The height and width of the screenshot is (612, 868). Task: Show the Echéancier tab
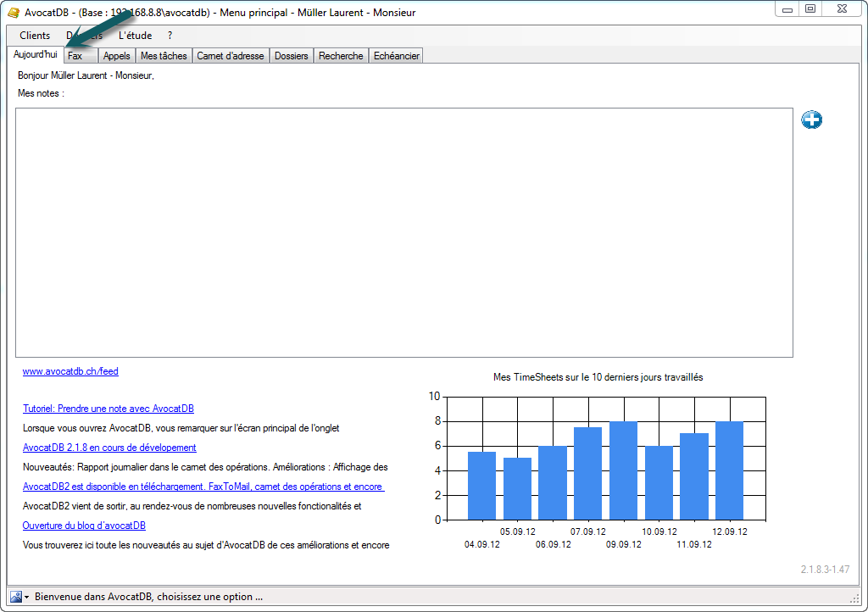click(x=396, y=56)
